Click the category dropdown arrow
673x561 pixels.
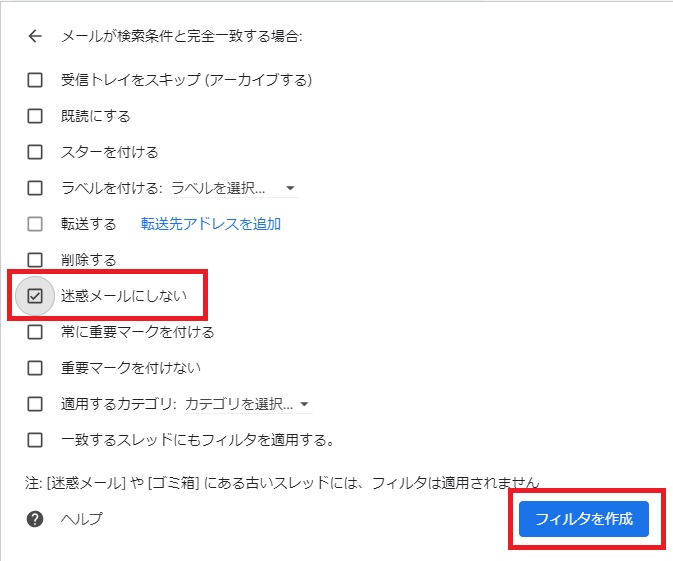point(304,404)
